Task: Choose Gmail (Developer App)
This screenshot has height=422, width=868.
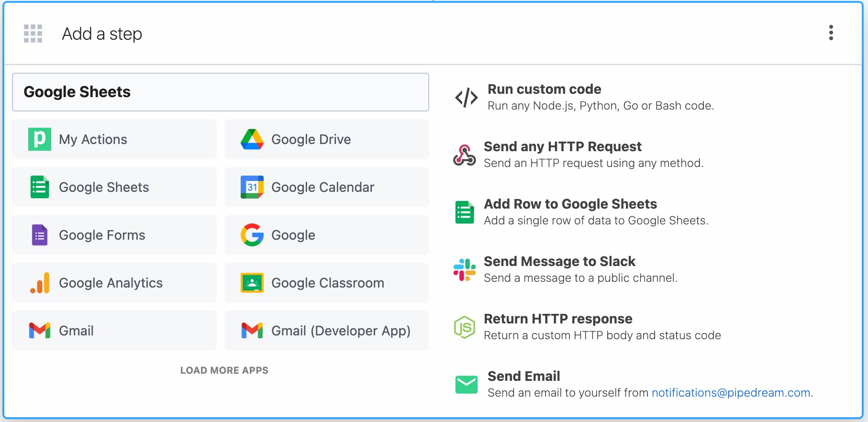Action: coord(326,331)
